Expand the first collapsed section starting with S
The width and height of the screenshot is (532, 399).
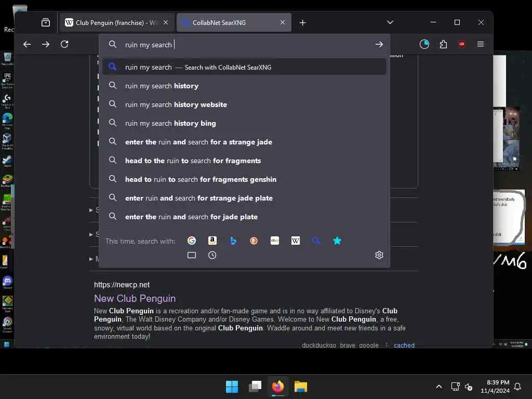point(95,210)
